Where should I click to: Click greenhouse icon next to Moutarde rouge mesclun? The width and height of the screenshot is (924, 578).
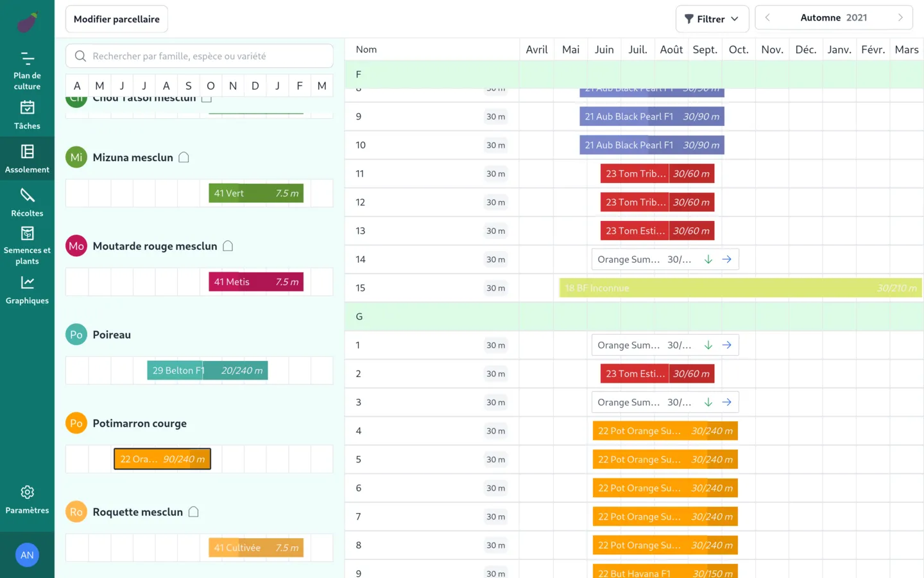point(228,246)
